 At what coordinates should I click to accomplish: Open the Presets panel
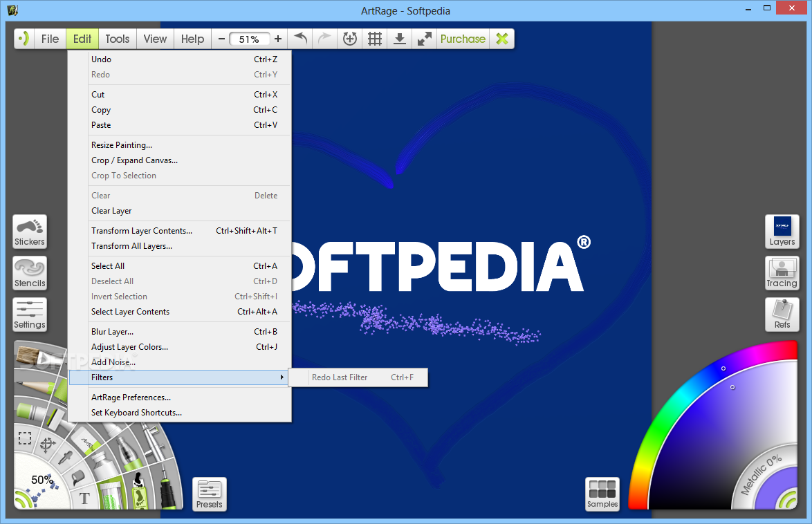pyautogui.click(x=210, y=494)
